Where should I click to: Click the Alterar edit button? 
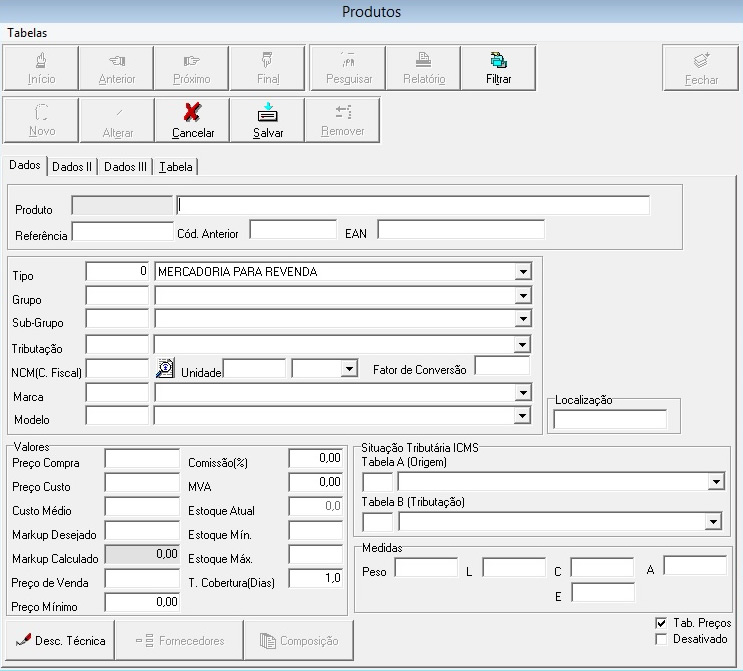(117, 120)
